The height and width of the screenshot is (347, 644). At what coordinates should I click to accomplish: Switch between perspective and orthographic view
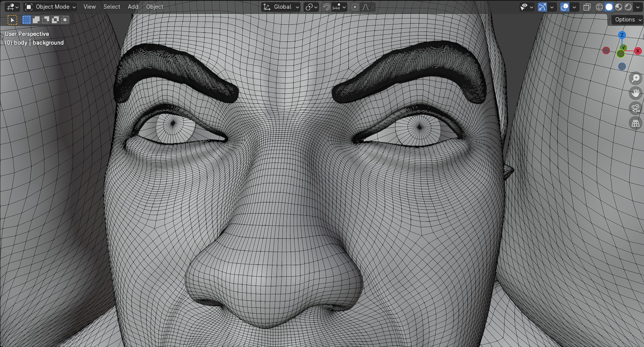coord(635,123)
